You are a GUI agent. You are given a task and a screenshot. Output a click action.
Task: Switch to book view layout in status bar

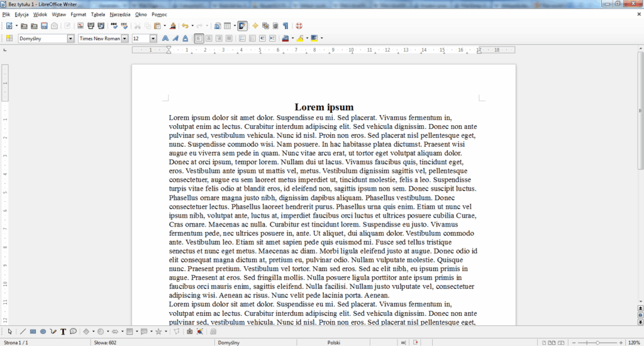pyautogui.click(x=561, y=342)
